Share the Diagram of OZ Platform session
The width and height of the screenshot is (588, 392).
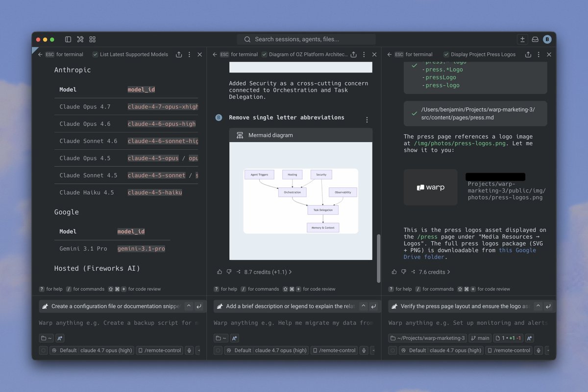(353, 54)
